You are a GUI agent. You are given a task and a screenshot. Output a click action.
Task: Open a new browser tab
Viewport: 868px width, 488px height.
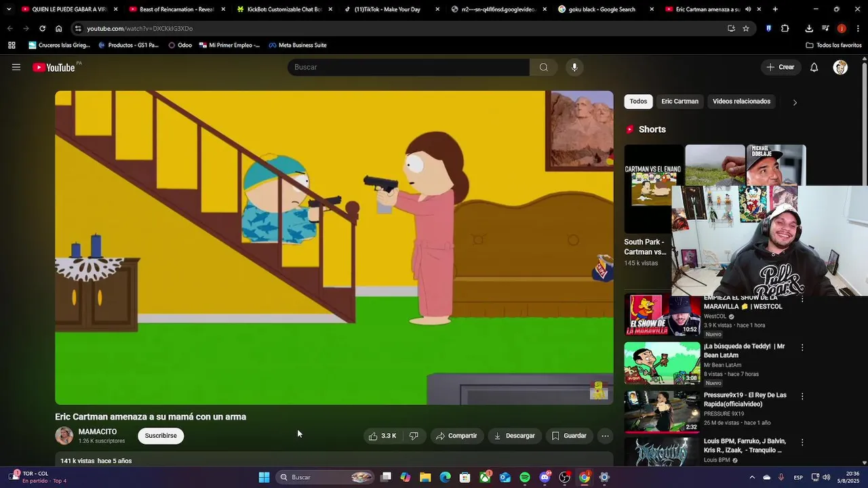(775, 9)
